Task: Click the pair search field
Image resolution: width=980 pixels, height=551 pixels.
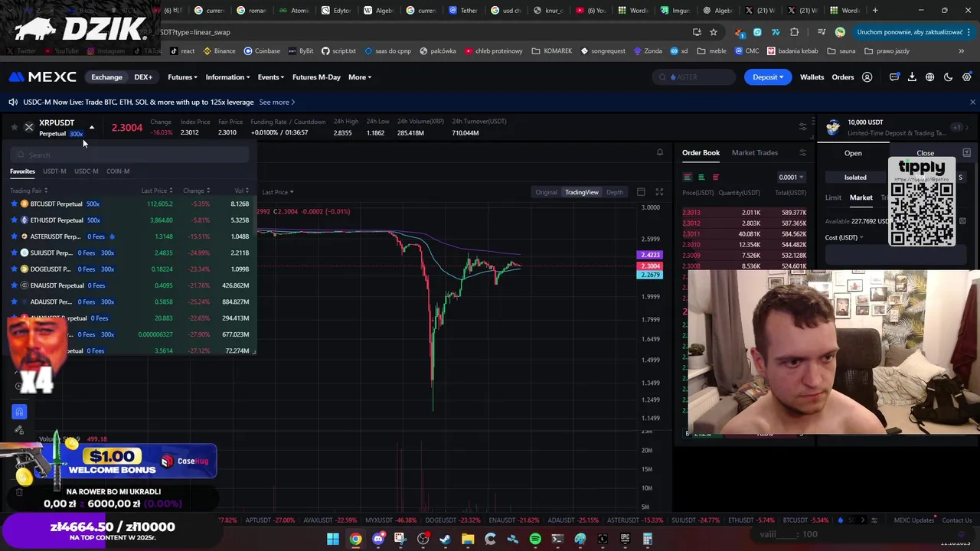Action: coord(130,155)
